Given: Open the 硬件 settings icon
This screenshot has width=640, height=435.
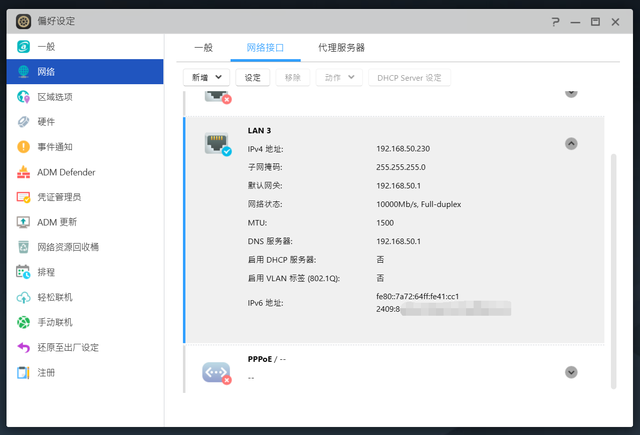Looking at the screenshot, I should click(24, 122).
